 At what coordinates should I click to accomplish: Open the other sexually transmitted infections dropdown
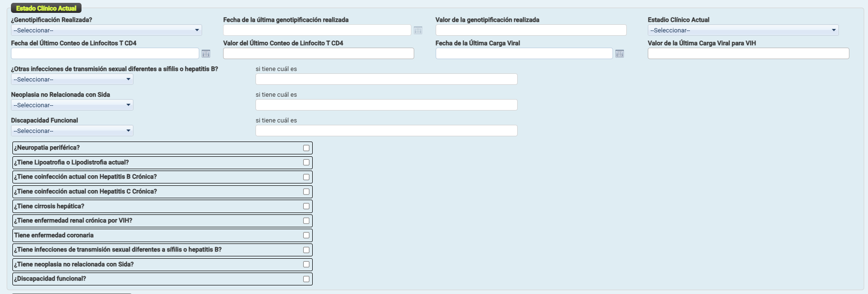pyautogui.click(x=72, y=80)
